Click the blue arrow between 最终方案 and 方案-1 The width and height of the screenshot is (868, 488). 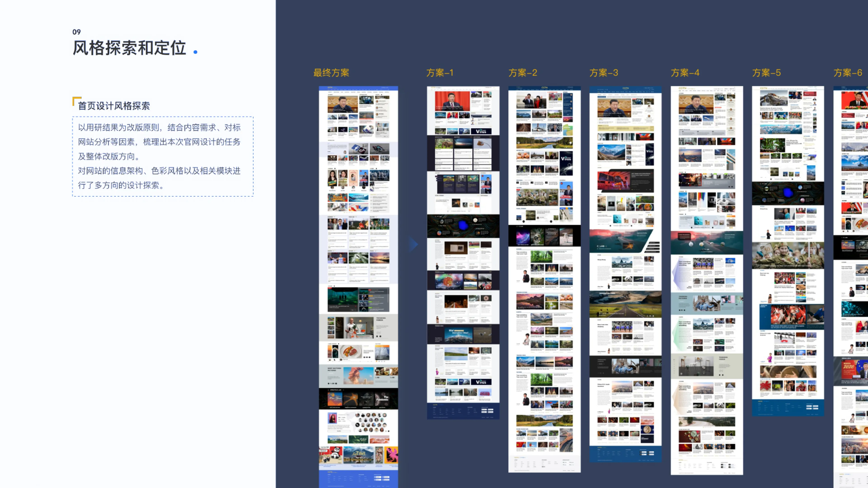[413, 244]
